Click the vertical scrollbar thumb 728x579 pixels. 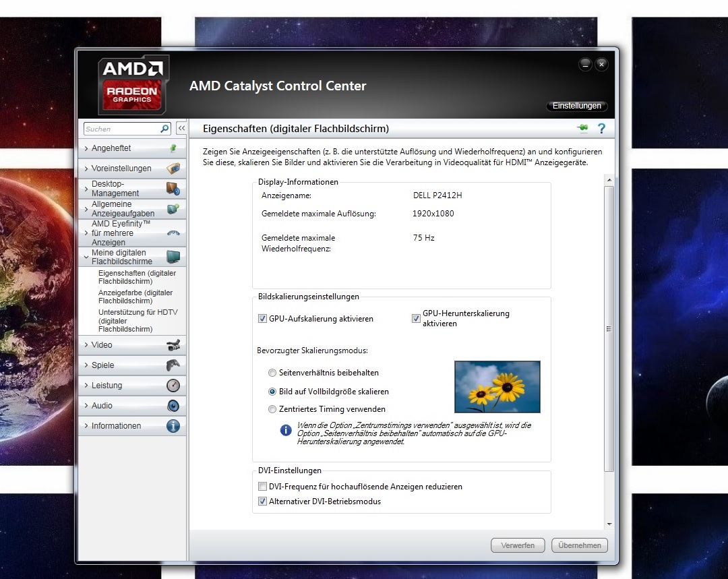(609, 329)
